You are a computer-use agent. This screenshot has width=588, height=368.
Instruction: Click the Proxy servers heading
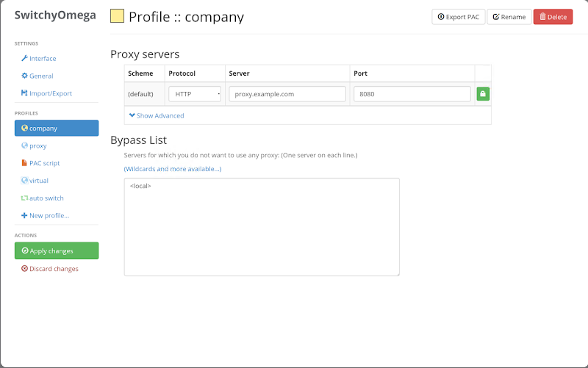click(145, 54)
